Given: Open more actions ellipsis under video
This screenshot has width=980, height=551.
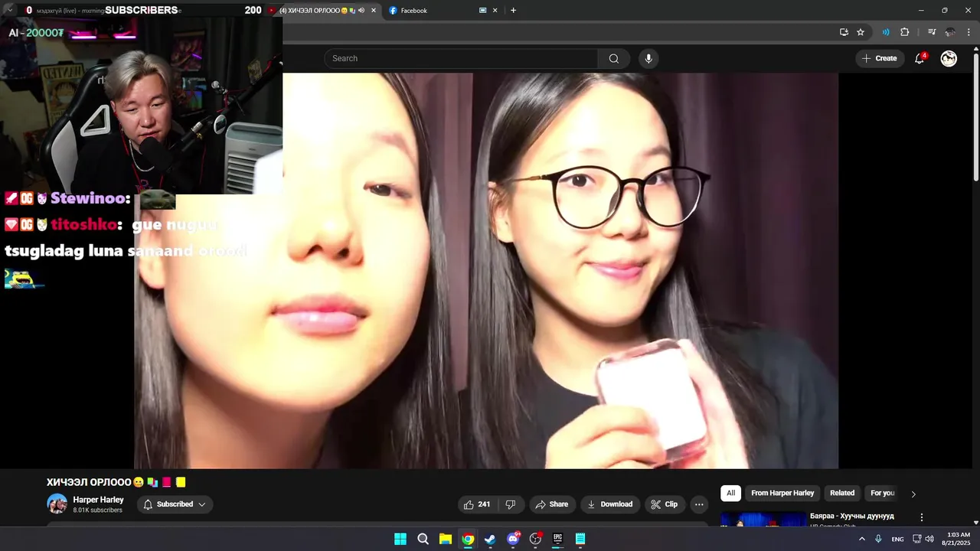Looking at the screenshot, I should tap(698, 504).
